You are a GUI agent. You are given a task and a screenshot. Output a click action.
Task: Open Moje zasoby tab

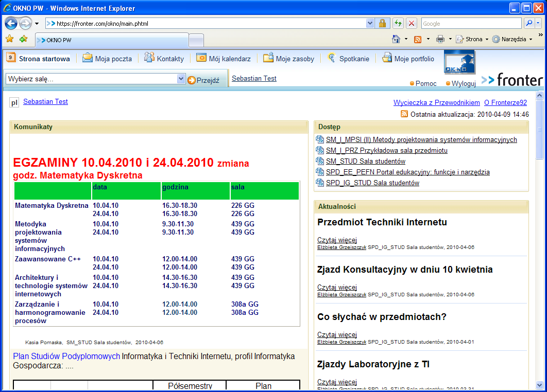pyautogui.click(x=288, y=58)
